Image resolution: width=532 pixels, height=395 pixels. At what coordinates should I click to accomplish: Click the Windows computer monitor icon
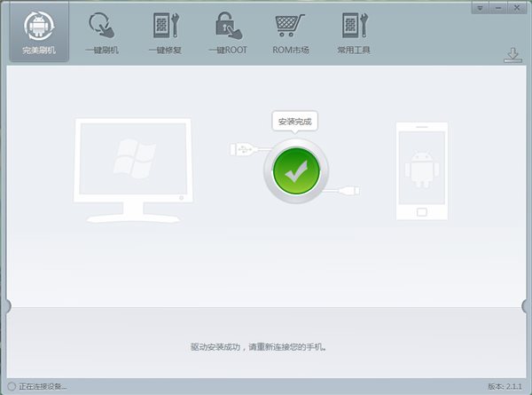[x=133, y=170]
